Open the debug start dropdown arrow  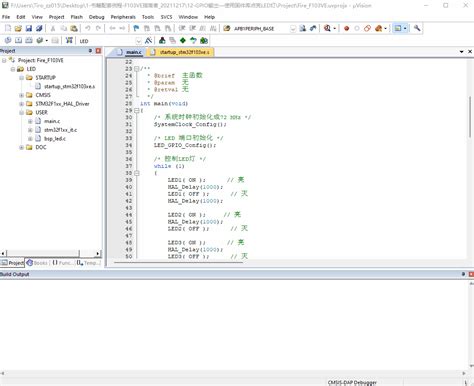(334, 29)
